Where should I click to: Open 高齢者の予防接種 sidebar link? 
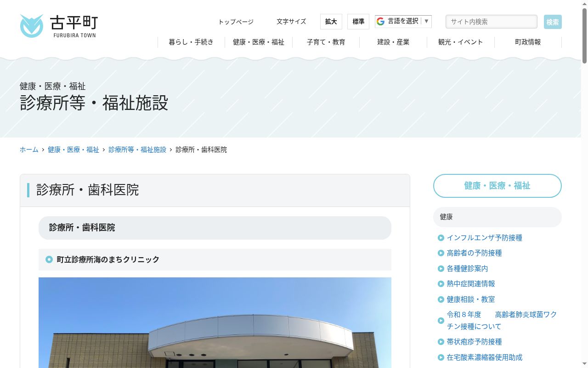point(475,253)
